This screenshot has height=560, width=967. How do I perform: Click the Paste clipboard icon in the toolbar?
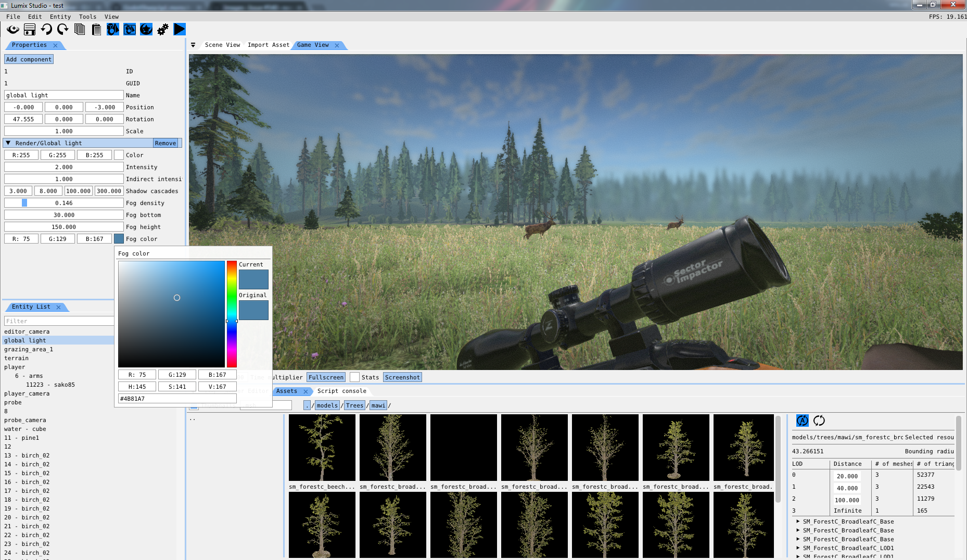click(x=96, y=30)
